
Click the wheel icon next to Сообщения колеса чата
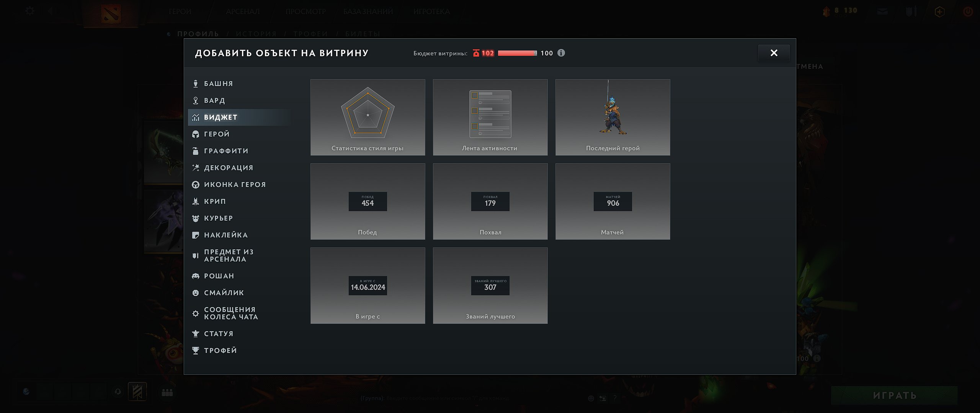(196, 313)
